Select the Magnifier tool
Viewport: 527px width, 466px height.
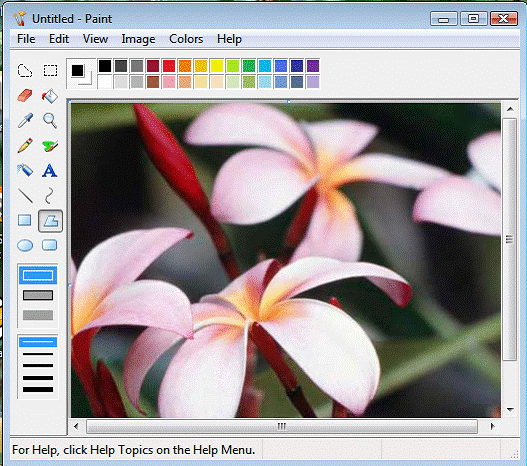click(x=50, y=121)
